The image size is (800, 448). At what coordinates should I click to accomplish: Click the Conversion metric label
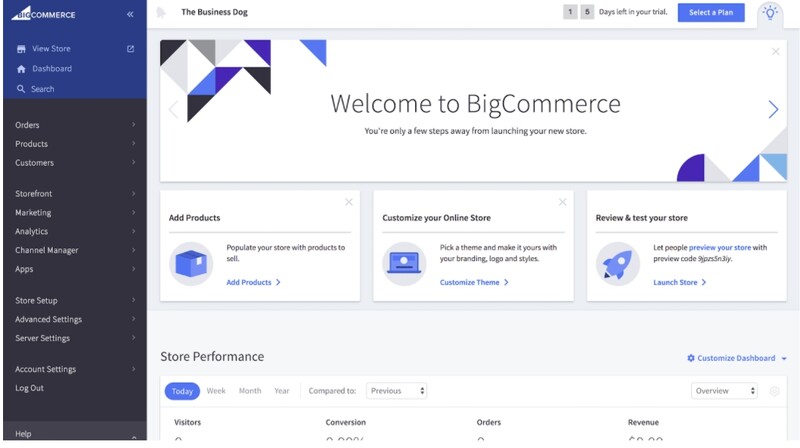(x=345, y=422)
